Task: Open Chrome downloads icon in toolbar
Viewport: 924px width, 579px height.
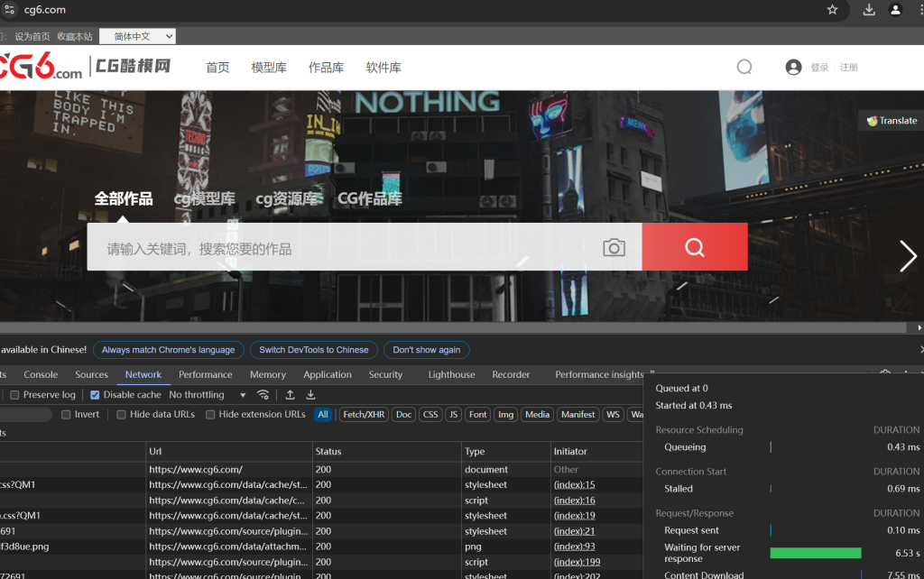Action: [x=869, y=10]
